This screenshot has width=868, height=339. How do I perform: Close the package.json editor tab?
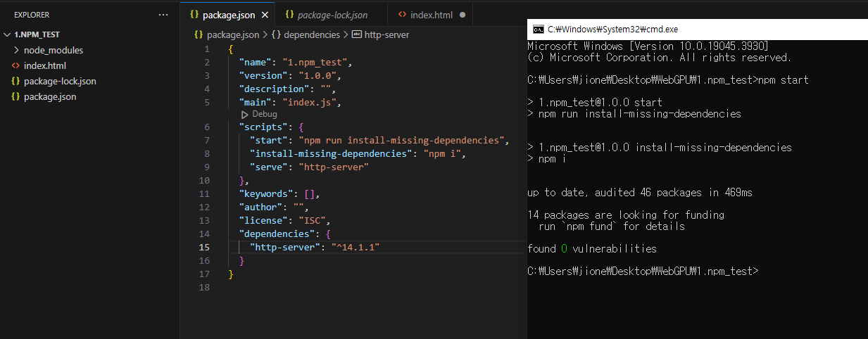point(265,15)
